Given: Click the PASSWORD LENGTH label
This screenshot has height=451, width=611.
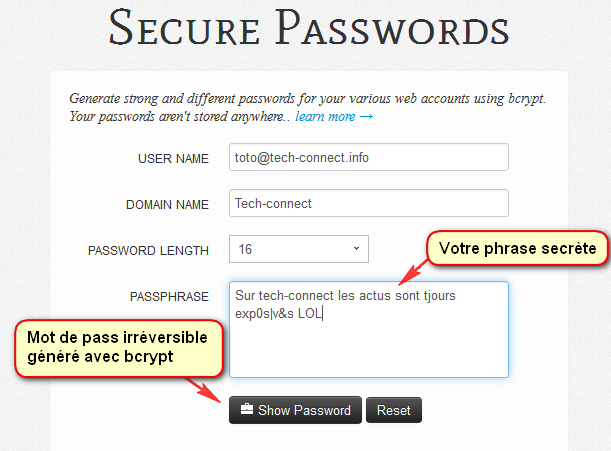Looking at the screenshot, I should (148, 251).
